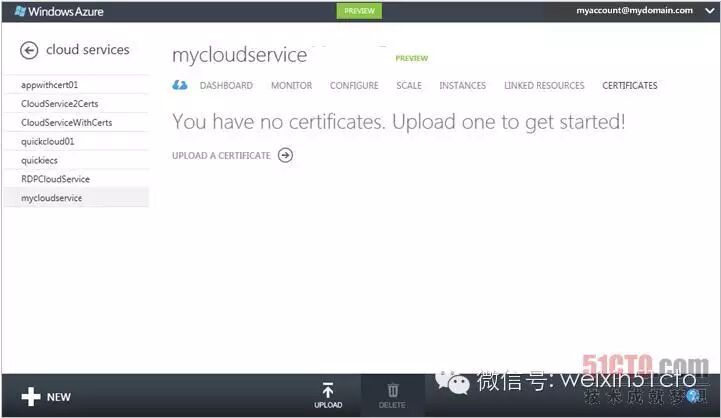
Task: Open the quick start cloud icon tab
Action: pos(180,85)
